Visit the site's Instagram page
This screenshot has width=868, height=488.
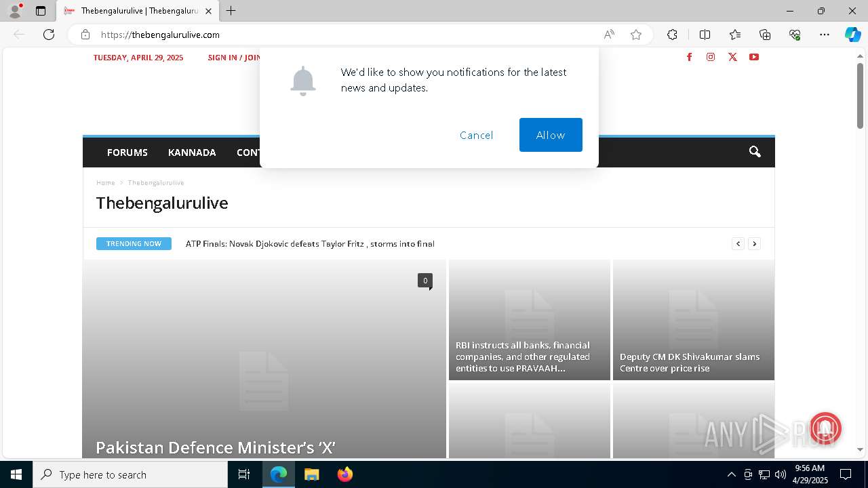pos(711,57)
